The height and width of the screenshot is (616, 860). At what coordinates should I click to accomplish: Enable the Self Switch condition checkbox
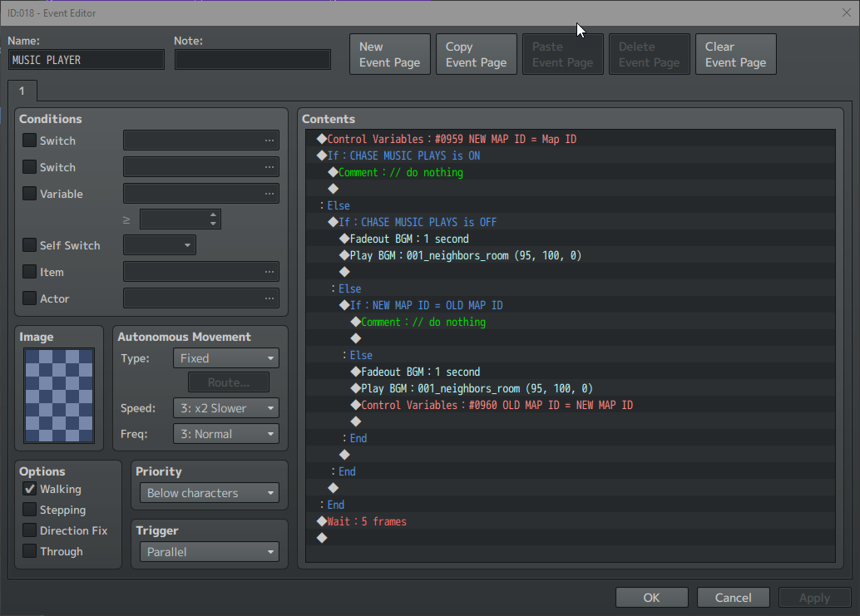tap(30, 245)
